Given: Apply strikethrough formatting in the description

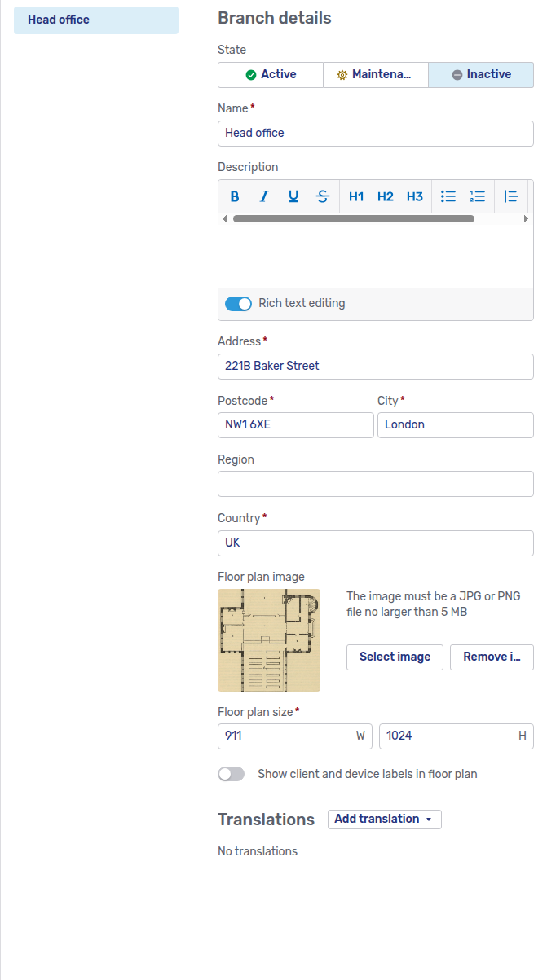Looking at the screenshot, I should [x=322, y=196].
